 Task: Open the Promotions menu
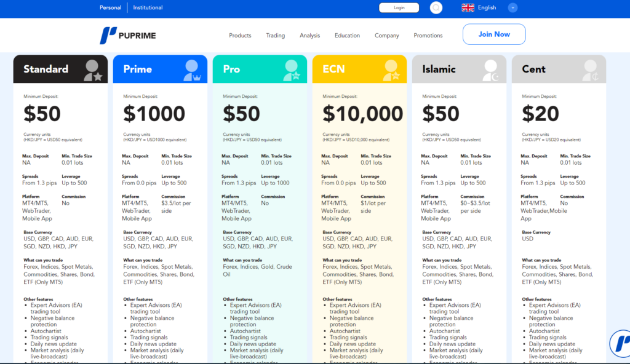428,36
